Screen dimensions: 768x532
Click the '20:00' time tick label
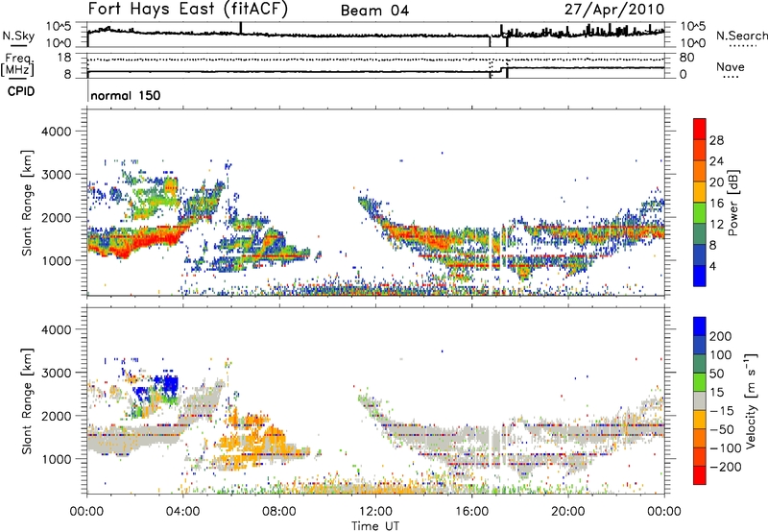pos(567,512)
